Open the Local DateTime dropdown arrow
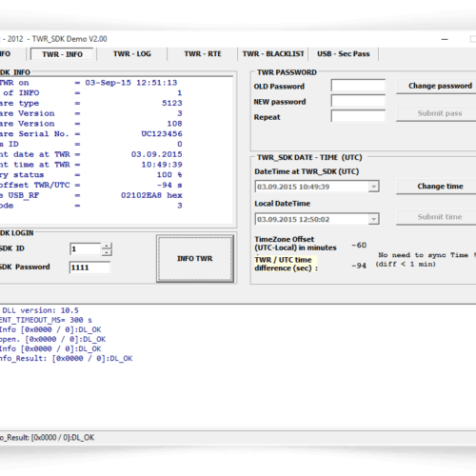This screenshot has width=476, height=476. pos(373,219)
